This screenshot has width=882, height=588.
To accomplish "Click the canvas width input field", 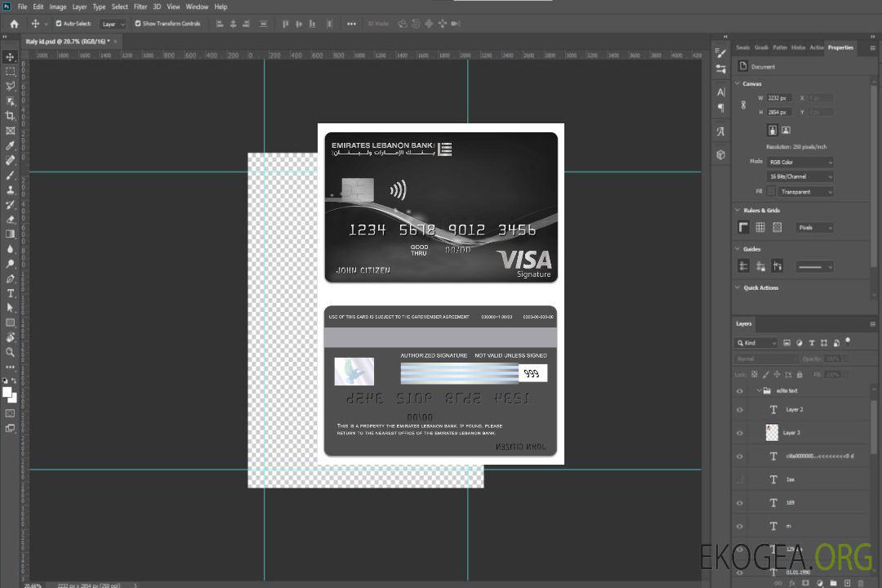I will (x=779, y=98).
